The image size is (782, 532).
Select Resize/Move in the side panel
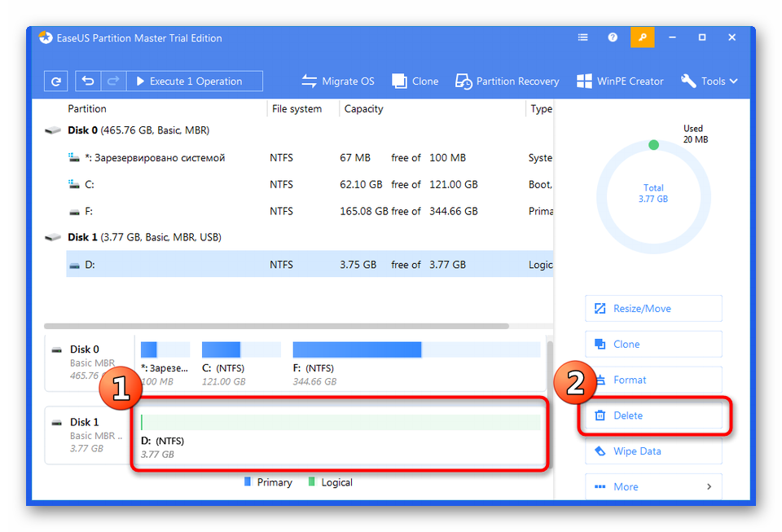pos(653,309)
